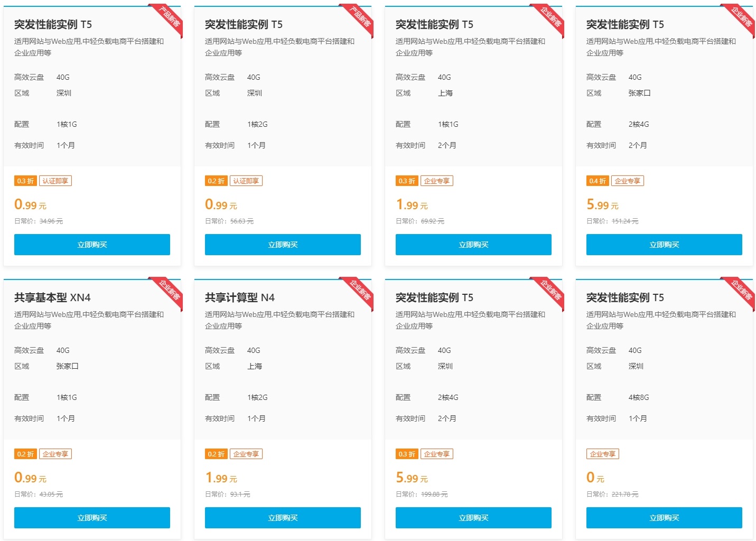Click the 突发性能实例 T5 title on the 0元 card

[x=625, y=297]
